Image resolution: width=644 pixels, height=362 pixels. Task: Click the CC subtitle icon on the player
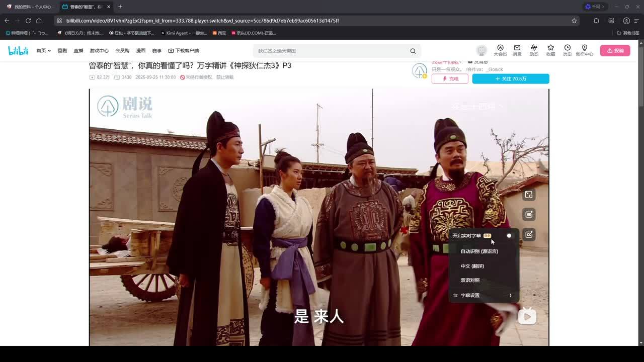(529, 234)
